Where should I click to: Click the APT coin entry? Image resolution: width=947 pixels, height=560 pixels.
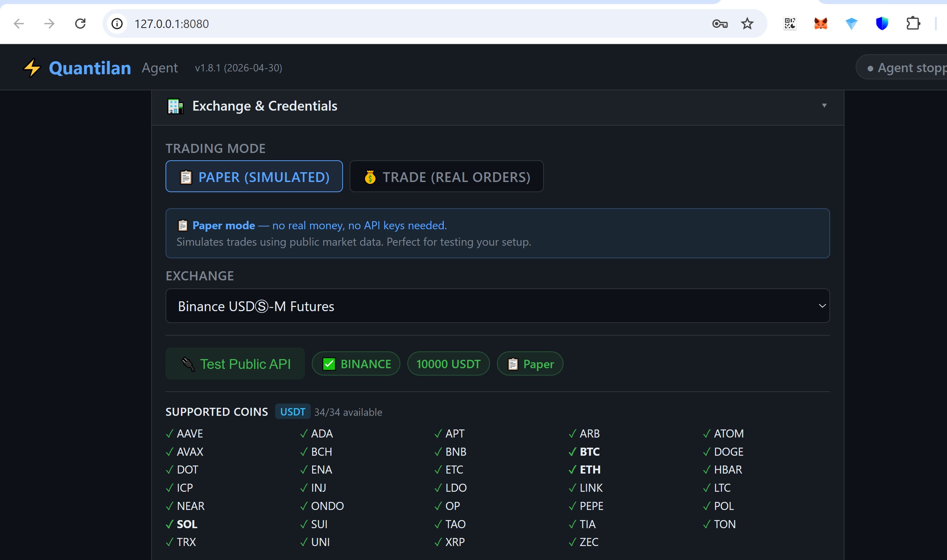click(449, 434)
